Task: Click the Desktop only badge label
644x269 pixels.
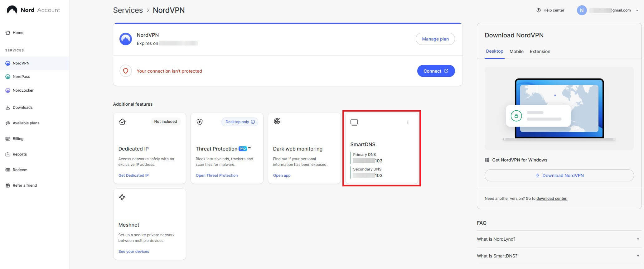Action: [237, 122]
